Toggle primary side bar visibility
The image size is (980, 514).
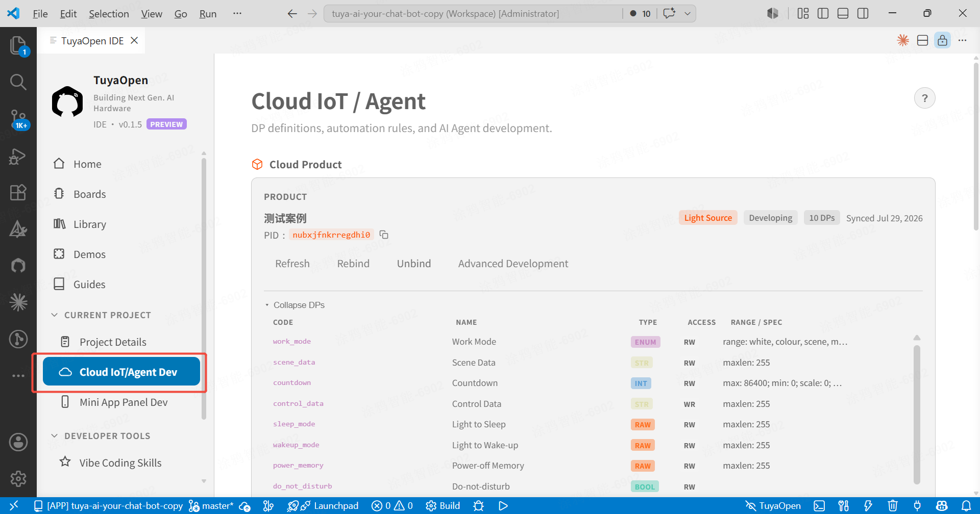click(x=823, y=14)
